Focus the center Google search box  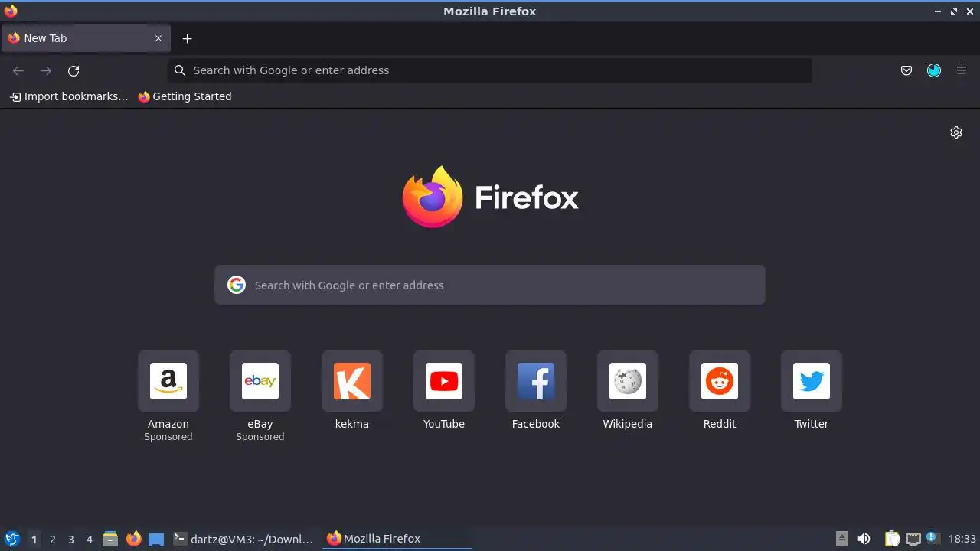[490, 285]
